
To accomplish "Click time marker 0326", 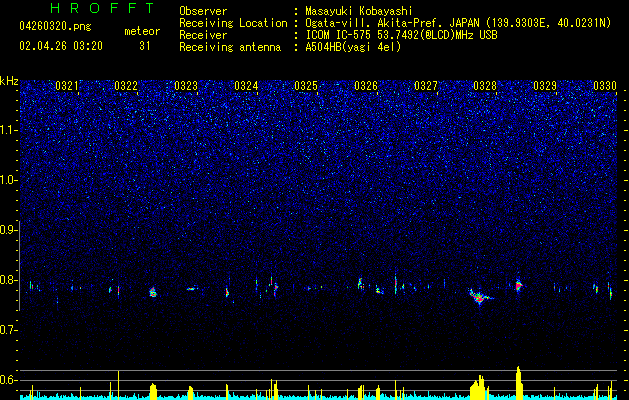I will coord(366,86).
